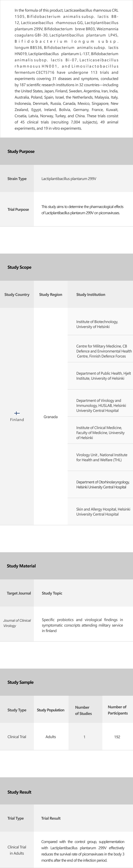Click the Study Institution column header
This screenshot has width=133, height=868.
91,294
